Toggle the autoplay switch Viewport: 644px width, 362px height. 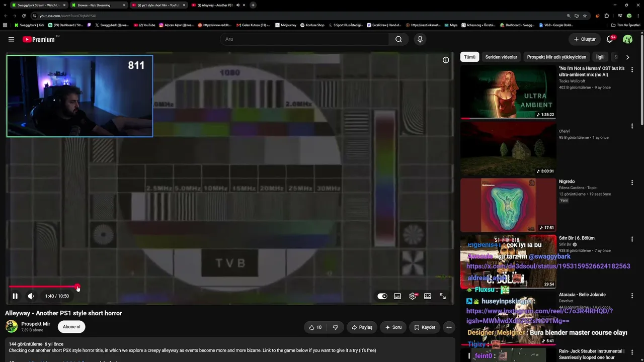coord(382,296)
